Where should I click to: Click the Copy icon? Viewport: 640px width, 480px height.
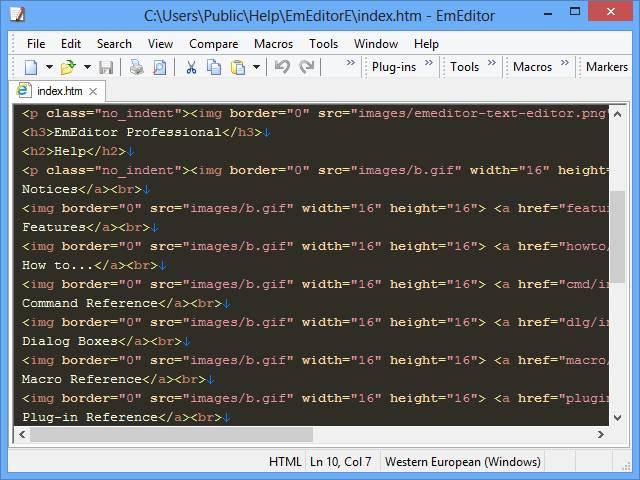(214, 67)
